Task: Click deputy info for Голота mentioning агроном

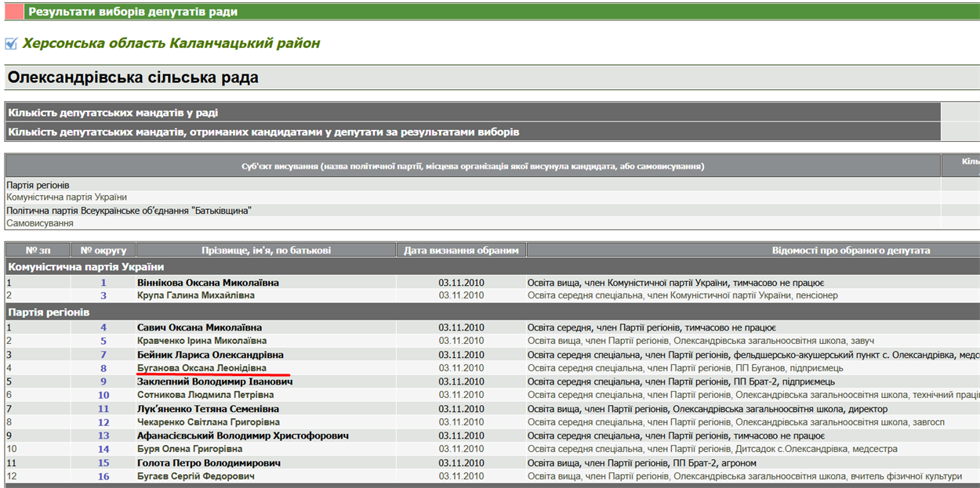Action: pos(642,464)
